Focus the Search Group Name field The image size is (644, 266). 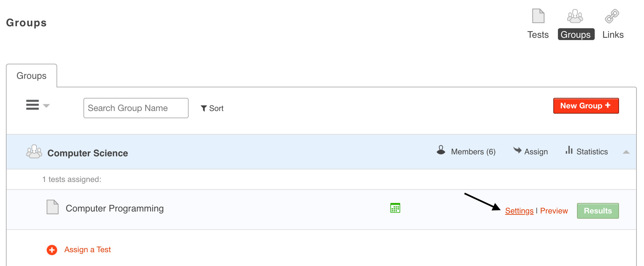click(136, 108)
